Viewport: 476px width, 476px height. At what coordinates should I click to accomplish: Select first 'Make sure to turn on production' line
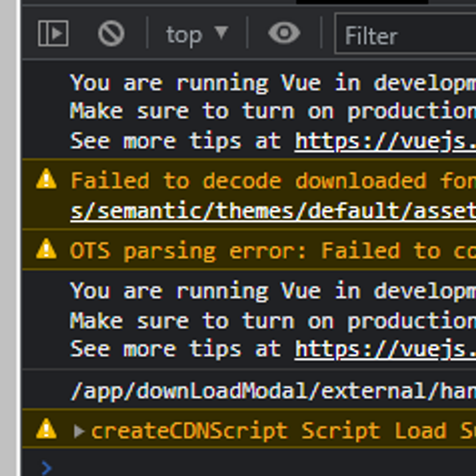[273, 111]
